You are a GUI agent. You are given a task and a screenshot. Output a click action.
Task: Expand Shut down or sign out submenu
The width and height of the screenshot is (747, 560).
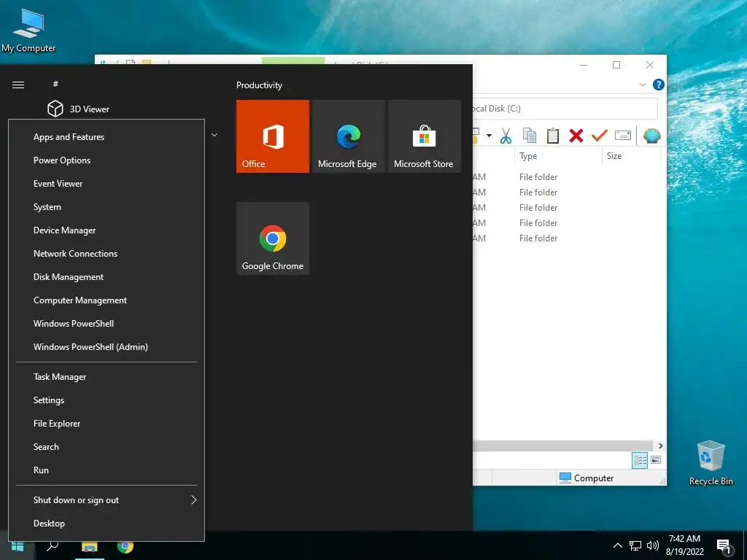[x=107, y=500]
